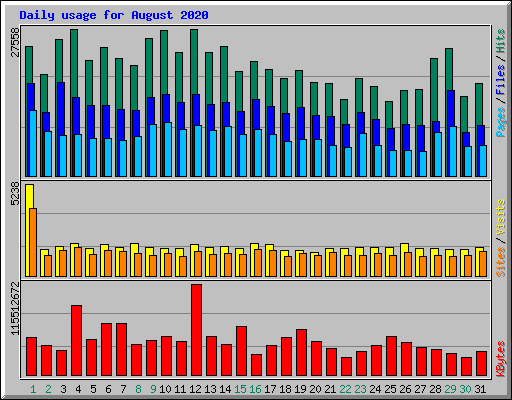Click day 6 on the x-axis

(x=108, y=389)
